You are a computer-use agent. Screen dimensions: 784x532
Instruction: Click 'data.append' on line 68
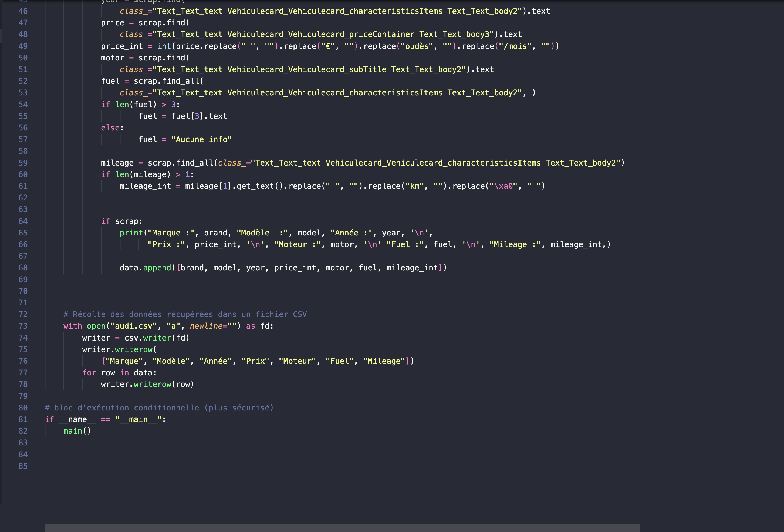(146, 268)
